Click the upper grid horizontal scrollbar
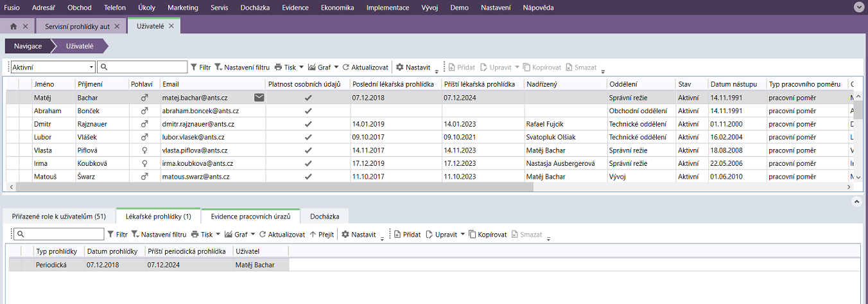The height and width of the screenshot is (304, 868). click(x=385, y=186)
